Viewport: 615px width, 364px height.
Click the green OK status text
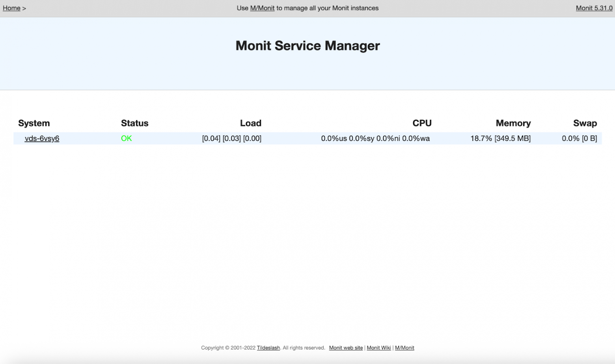click(126, 138)
